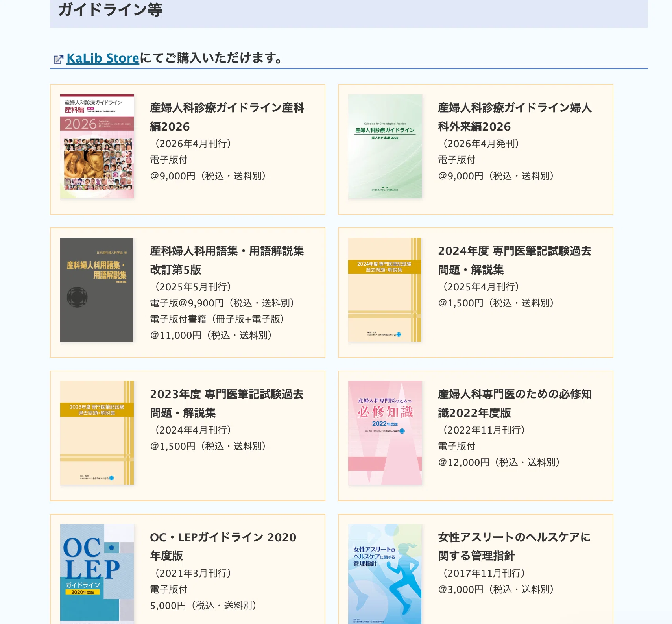The height and width of the screenshot is (624, 672).
Task: Open the OC LEP ガイドライン cover thumbnail
Action: (x=97, y=574)
